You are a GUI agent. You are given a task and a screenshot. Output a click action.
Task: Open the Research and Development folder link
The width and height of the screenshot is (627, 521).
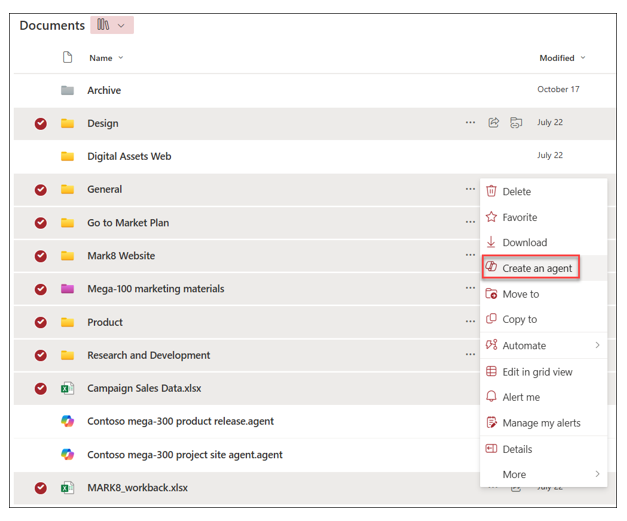tap(148, 355)
